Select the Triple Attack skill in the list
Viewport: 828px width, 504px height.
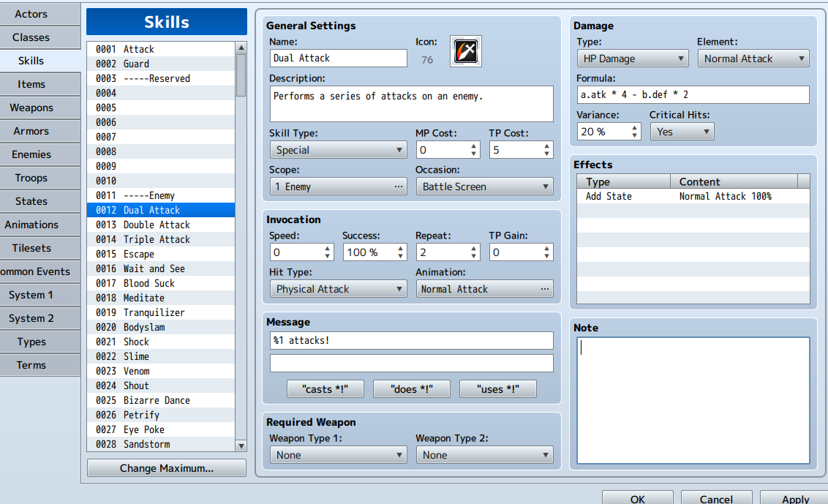click(157, 239)
